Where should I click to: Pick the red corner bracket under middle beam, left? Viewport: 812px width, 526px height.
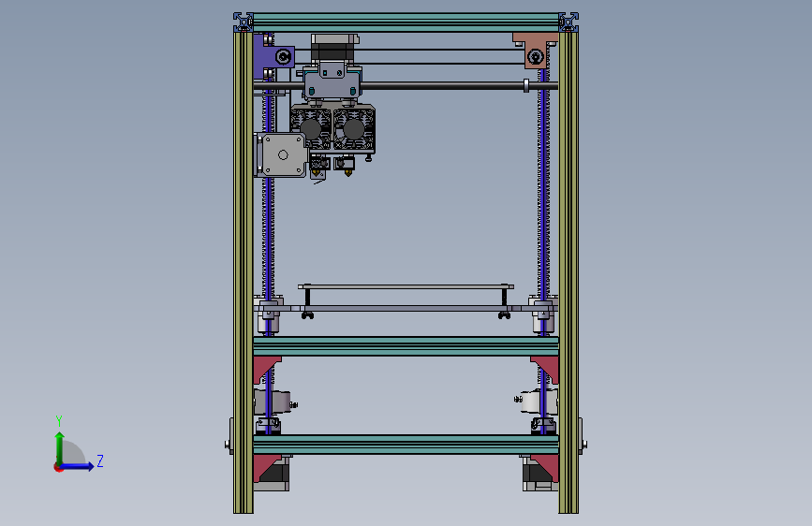coord(265,368)
